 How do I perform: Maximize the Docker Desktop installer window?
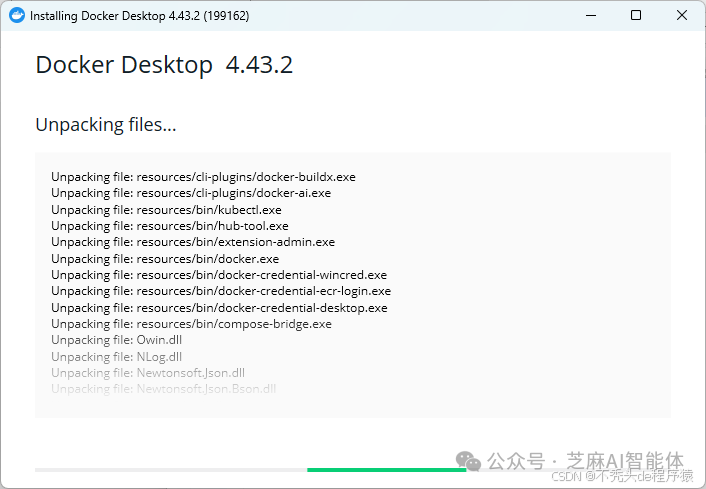tap(636, 15)
